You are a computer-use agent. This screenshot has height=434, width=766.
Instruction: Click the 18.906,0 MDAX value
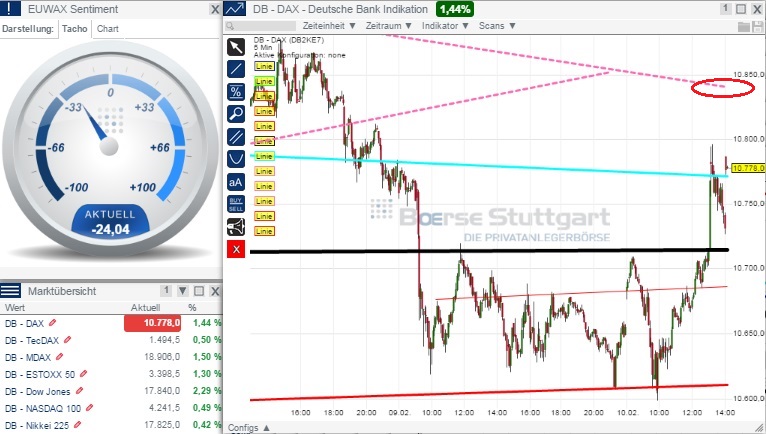click(162, 357)
